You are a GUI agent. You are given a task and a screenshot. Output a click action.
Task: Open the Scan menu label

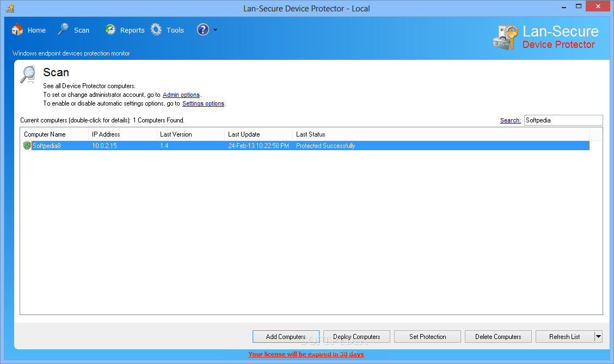pyautogui.click(x=82, y=30)
